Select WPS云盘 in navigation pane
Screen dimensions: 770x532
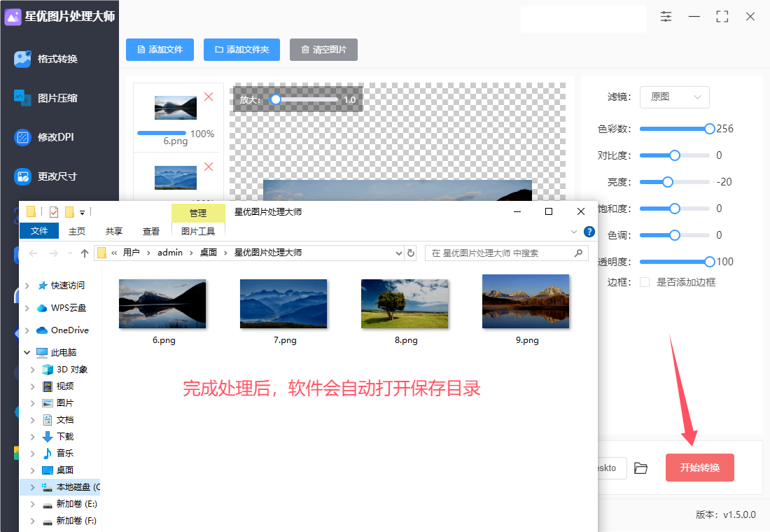[x=62, y=308]
